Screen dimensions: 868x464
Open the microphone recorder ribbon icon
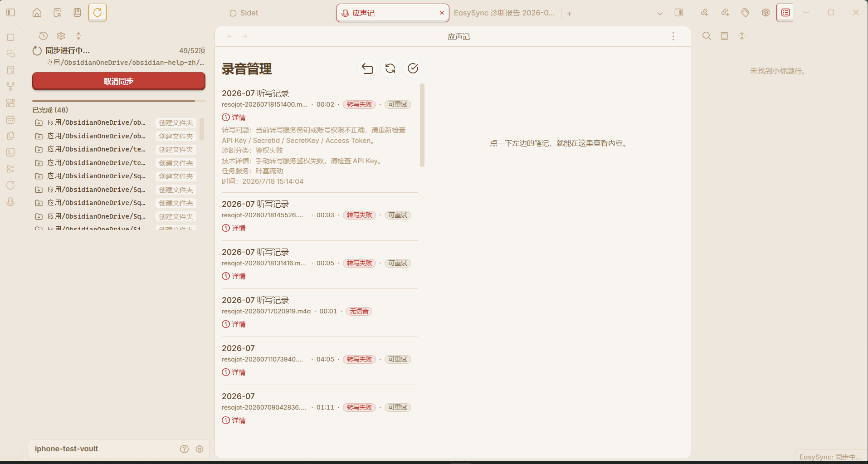(x=11, y=202)
